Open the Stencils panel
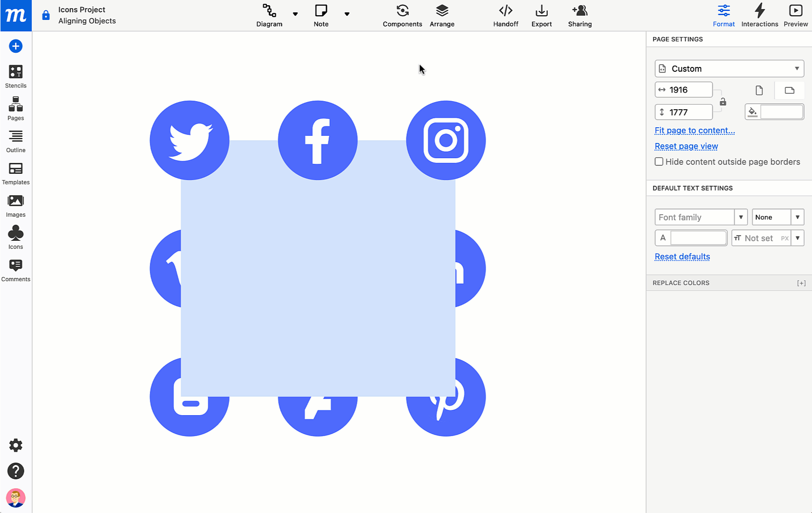 click(x=16, y=75)
